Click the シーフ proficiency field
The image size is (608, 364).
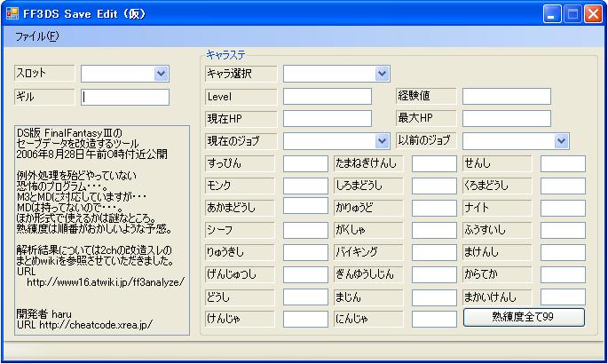[x=305, y=230]
